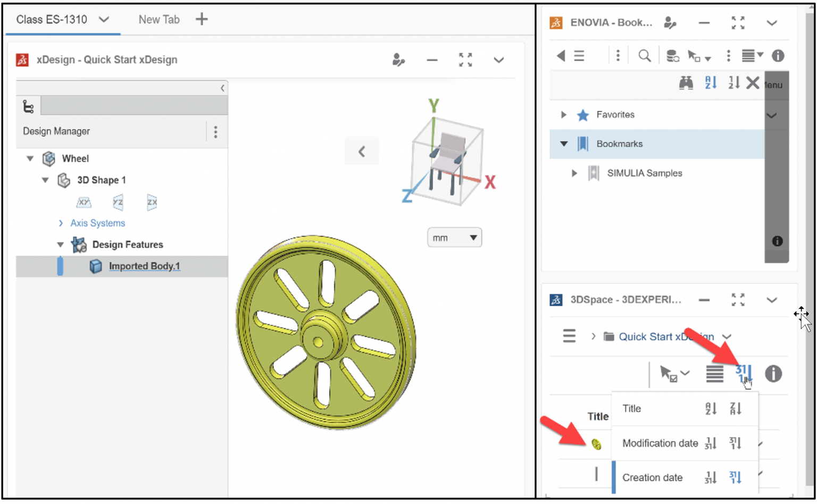The height and width of the screenshot is (504, 817).
Task: Toggle the Favorites star in ENOVIA
Action: tap(583, 114)
